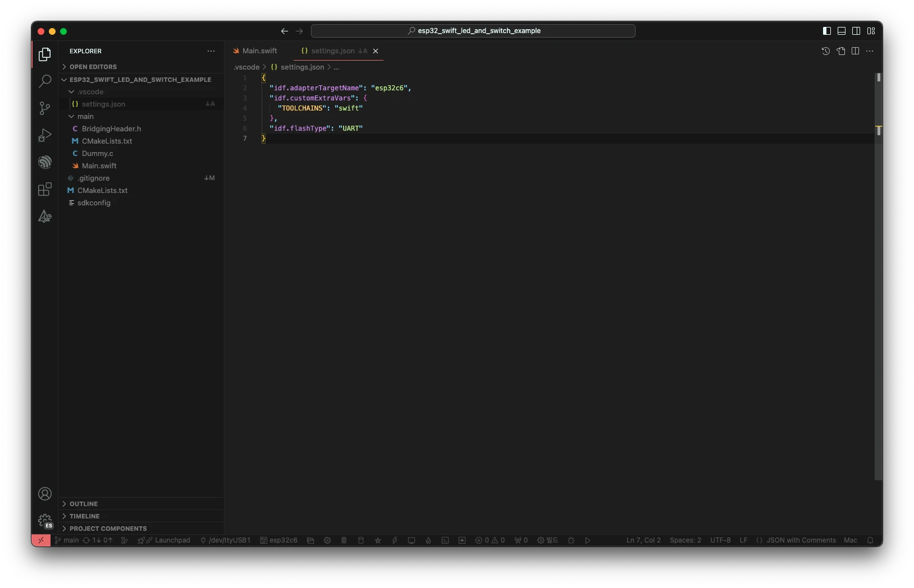This screenshot has height=588, width=914.
Task: Split the editor to the right
Action: coord(855,51)
